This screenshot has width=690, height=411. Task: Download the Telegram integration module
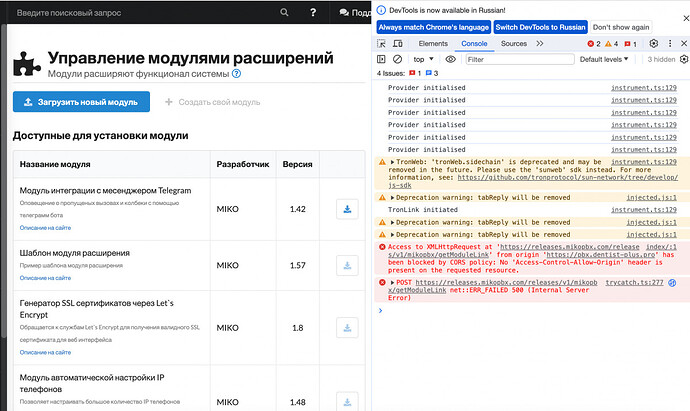tap(347, 209)
